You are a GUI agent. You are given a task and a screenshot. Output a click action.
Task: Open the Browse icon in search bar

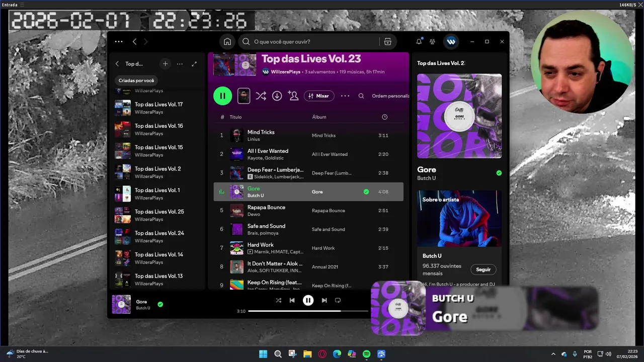(x=387, y=42)
